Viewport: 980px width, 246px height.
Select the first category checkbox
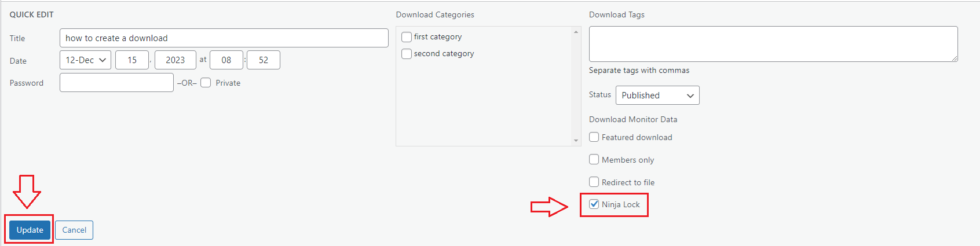[407, 36]
